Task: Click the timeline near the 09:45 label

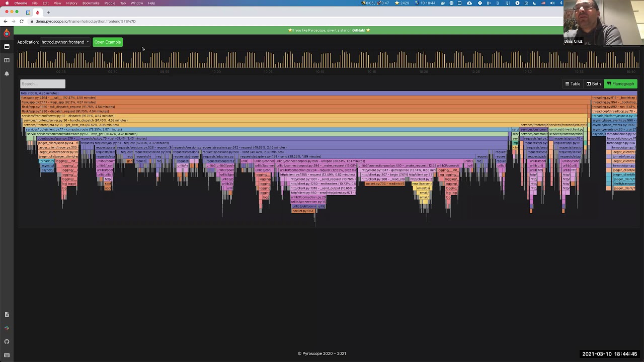Action: click(x=61, y=71)
